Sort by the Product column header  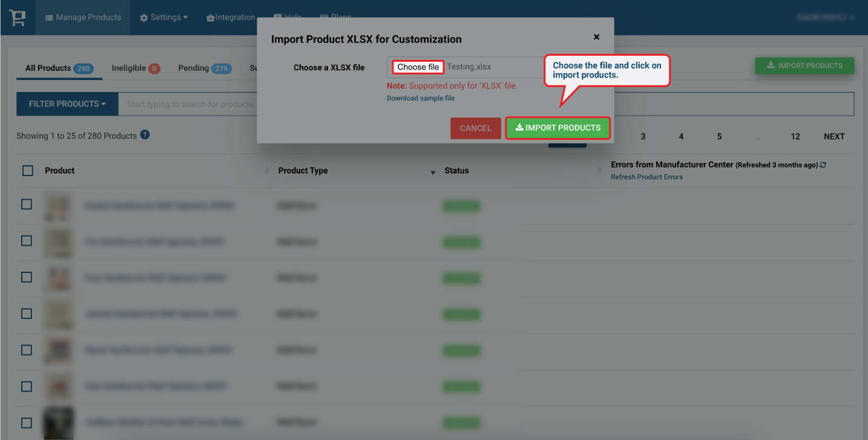tap(60, 171)
